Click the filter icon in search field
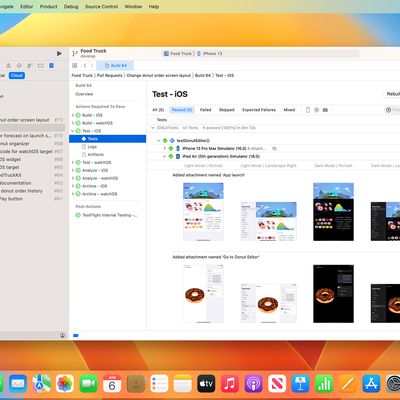Viewport: 400px width, 400px height. tap(388, 110)
